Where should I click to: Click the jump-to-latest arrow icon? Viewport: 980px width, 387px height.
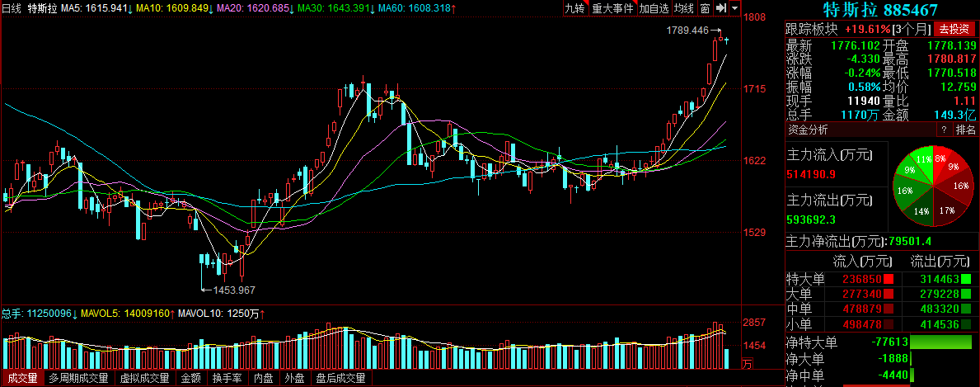point(720,8)
